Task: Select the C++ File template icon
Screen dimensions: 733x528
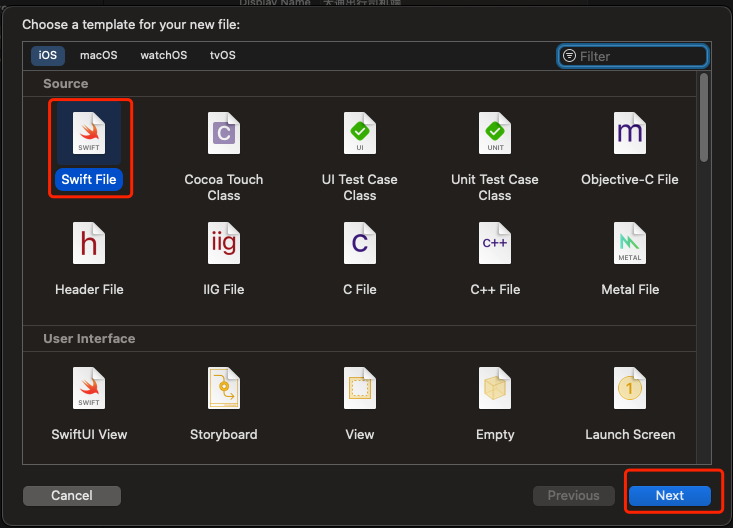Action: tap(495, 243)
